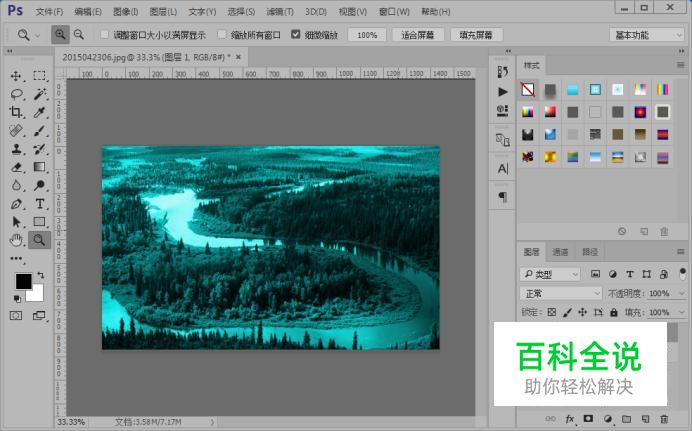This screenshot has width=692, height=431.
Task: Select the Rectangle shape tool
Action: tap(39, 221)
